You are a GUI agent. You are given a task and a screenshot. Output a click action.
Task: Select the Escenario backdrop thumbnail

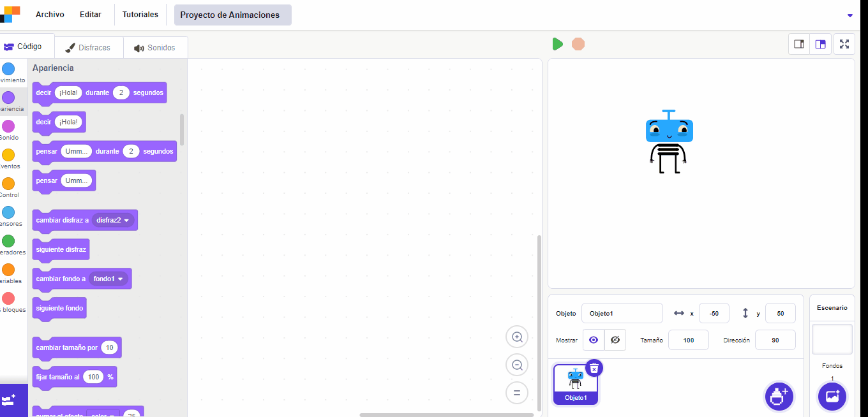[x=832, y=339]
